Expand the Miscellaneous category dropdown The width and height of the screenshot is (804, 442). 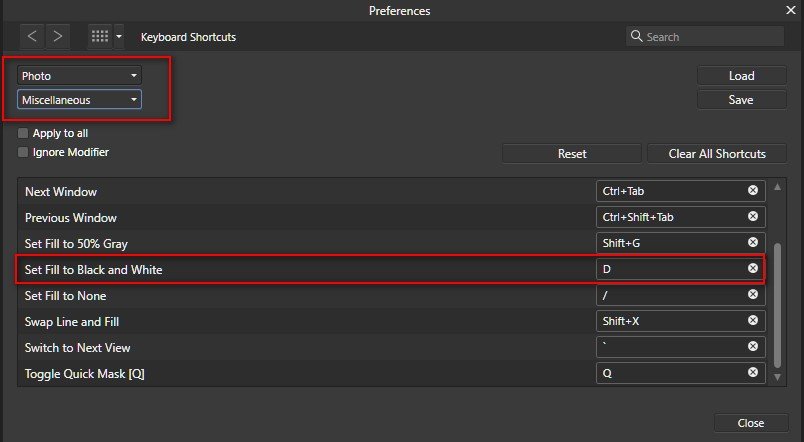[79, 100]
